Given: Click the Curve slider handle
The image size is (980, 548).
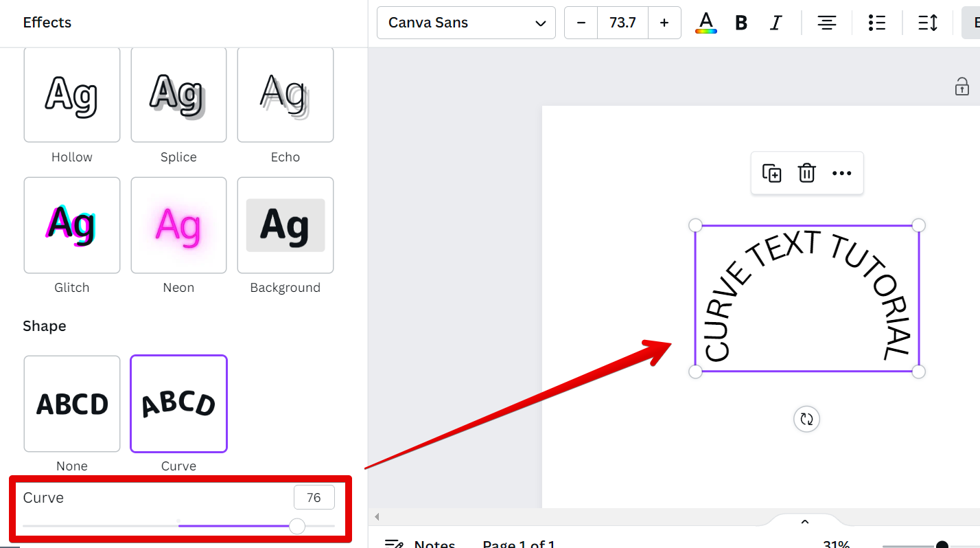Looking at the screenshot, I should pyautogui.click(x=297, y=526).
